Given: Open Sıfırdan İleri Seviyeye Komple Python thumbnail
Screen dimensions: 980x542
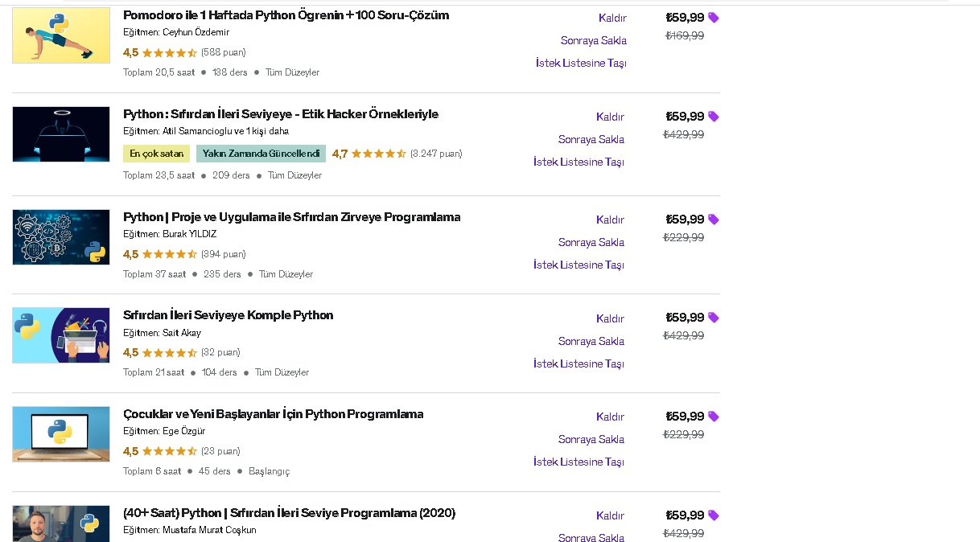Looking at the screenshot, I should coord(61,335).
